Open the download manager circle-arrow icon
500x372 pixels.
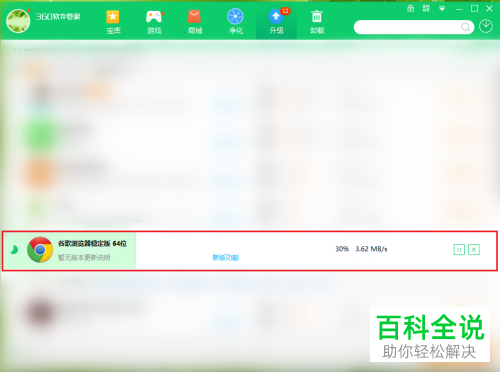(x=486, y=26)
